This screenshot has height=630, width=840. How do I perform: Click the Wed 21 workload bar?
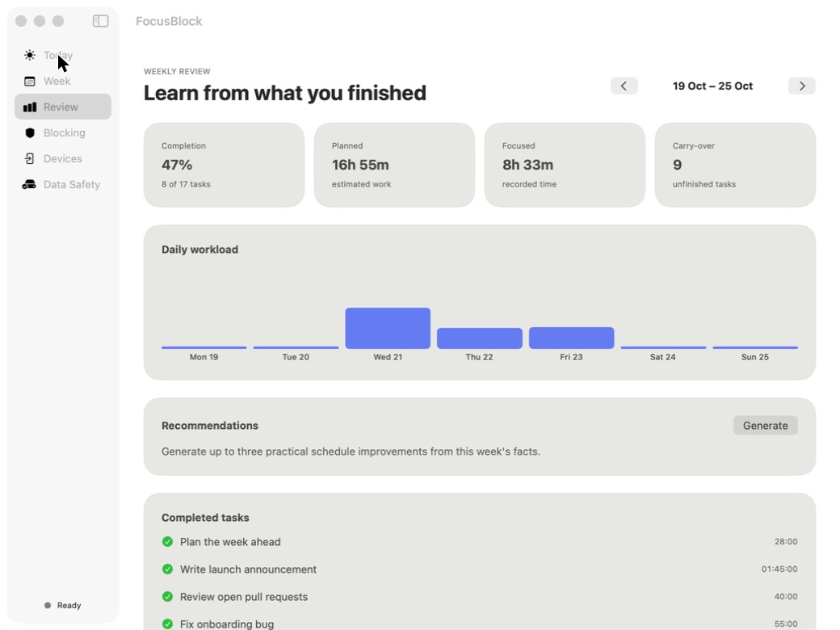388,328
